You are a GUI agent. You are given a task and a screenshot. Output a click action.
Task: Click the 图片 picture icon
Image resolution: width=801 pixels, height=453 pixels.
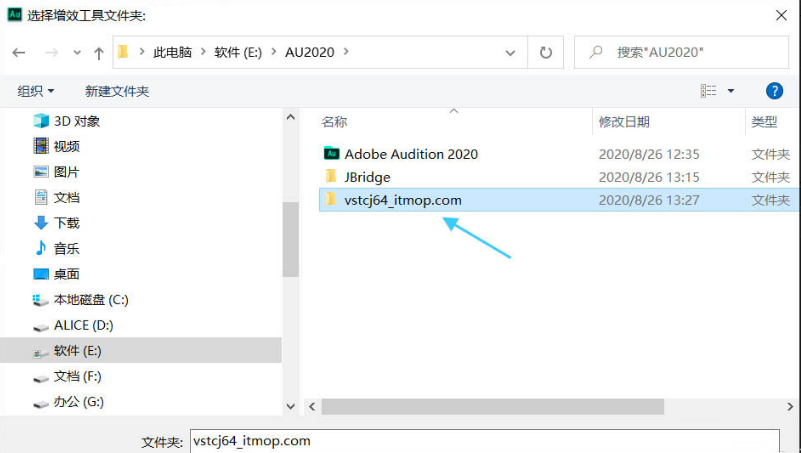tap(41, 172)
